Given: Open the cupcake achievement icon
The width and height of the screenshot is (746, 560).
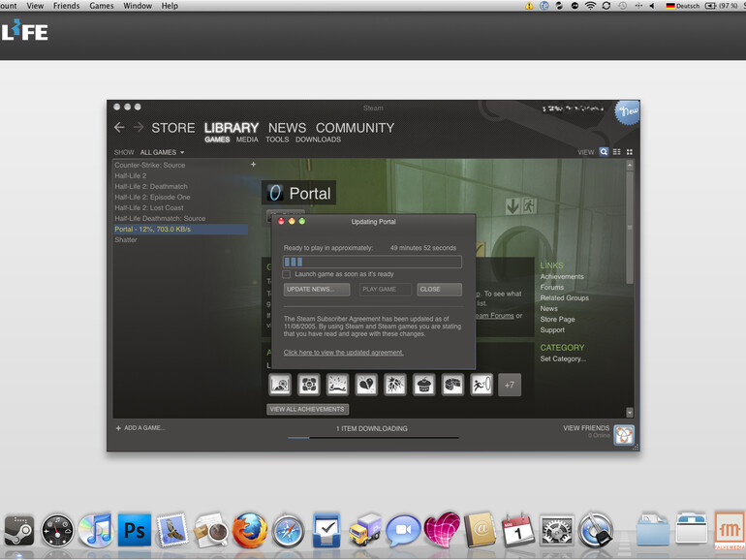Looking at the screenshot, I should click(424, 385).
